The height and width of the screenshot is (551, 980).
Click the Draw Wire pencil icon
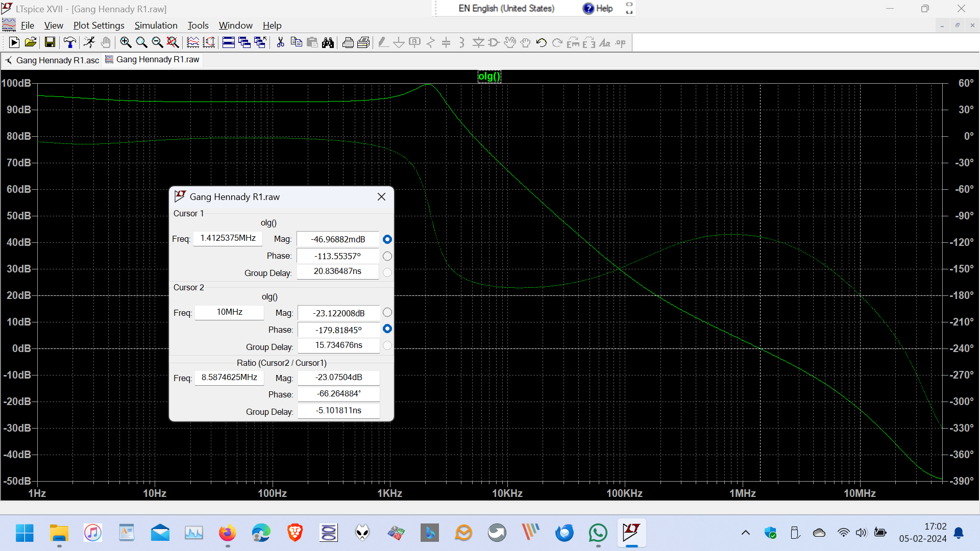point(383,43)
